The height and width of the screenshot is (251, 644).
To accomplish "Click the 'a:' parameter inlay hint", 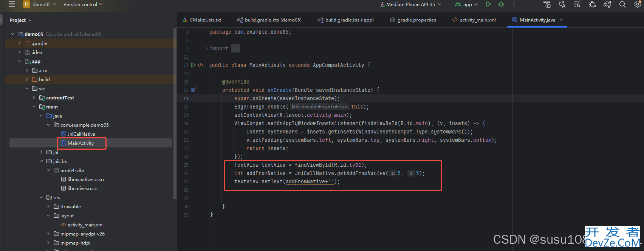I will (393, 173).
